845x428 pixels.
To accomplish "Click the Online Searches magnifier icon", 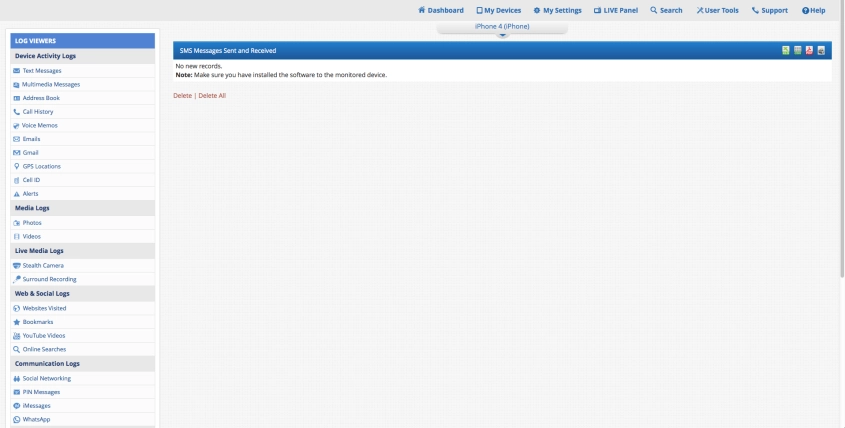I will (x=17, y=349).
